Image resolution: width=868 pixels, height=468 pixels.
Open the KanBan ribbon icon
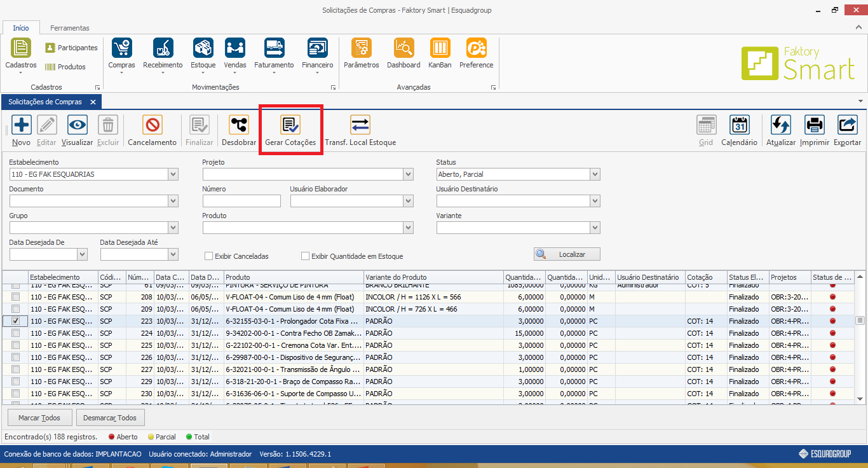440,48
